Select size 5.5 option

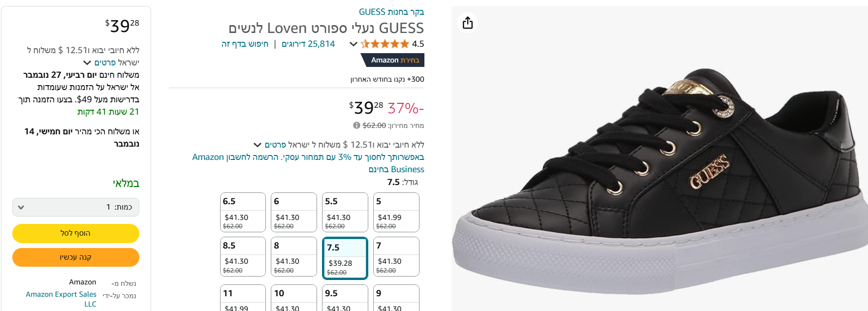[345, 212]
